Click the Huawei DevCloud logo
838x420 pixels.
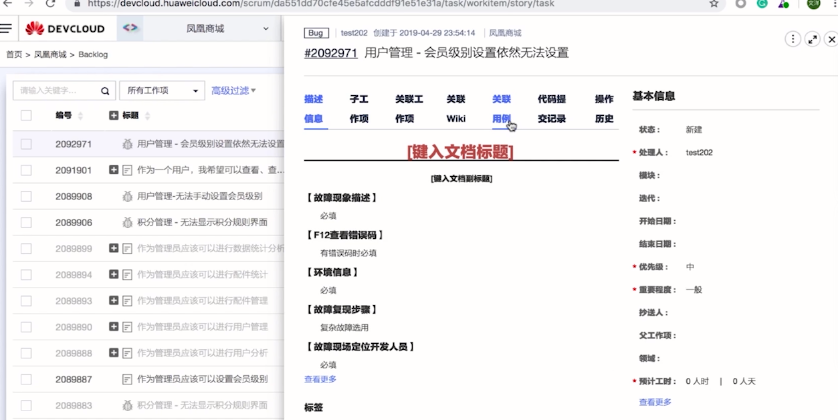(65, 28)
